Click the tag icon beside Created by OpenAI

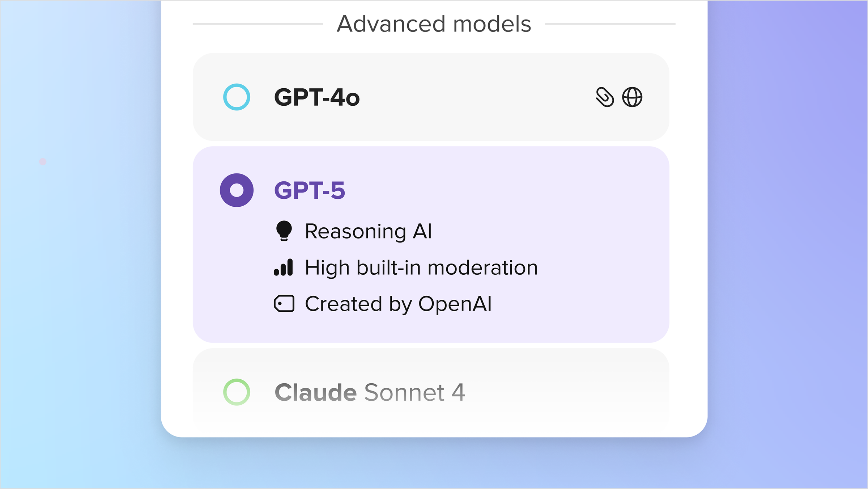point(285,303)
